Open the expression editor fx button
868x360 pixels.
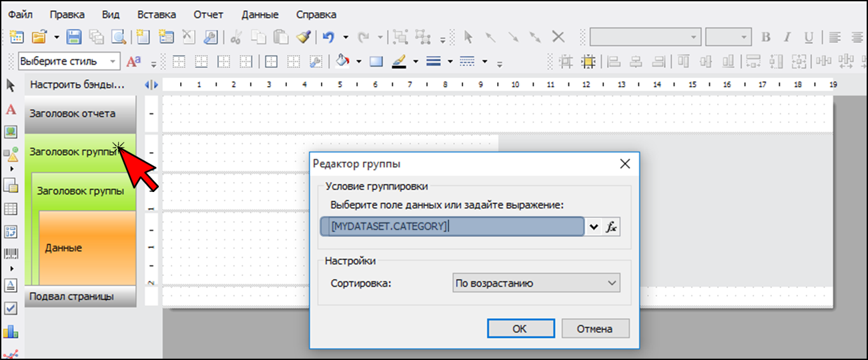tap(612, 227)
